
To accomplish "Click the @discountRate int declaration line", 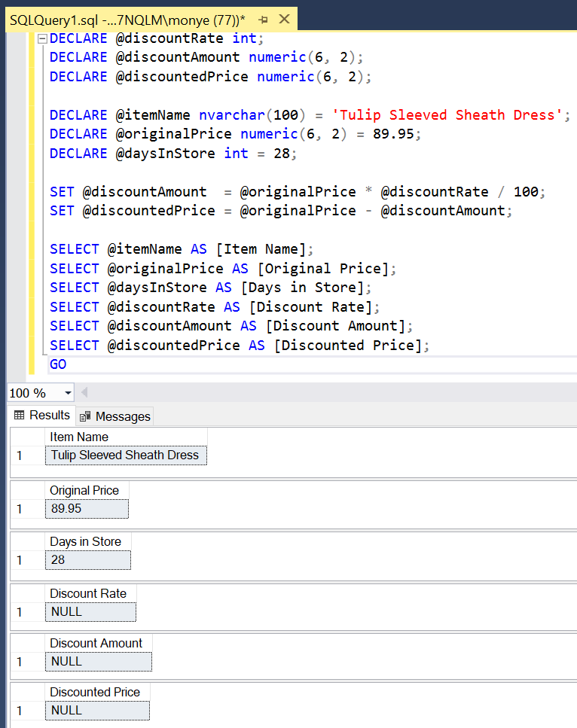I will click(157, 38).
